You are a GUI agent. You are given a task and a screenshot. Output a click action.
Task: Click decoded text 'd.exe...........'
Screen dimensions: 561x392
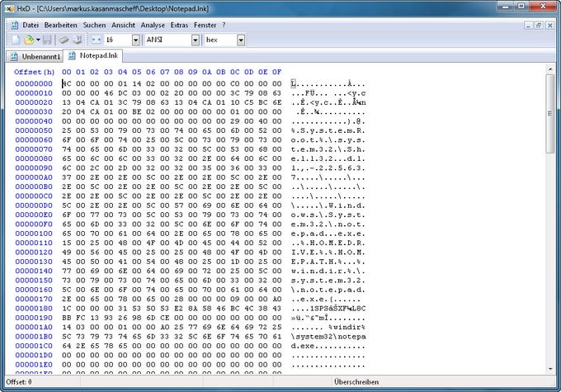[328, 346]
